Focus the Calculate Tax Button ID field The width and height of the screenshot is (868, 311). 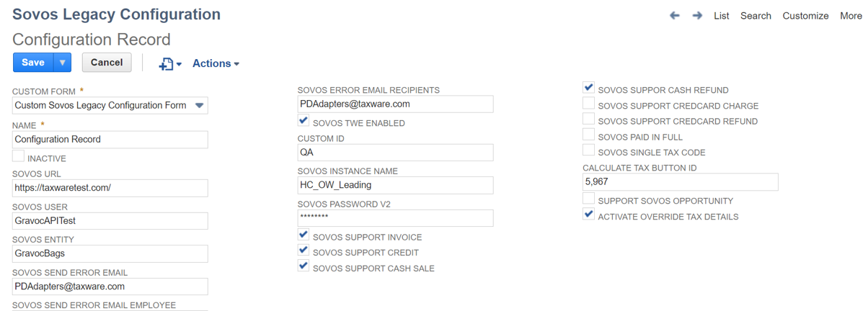point(680,182)
